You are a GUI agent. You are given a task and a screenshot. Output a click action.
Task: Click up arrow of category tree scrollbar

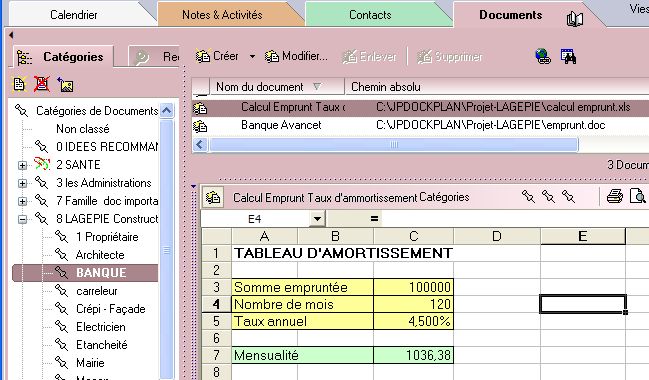[x=166, y=111]
